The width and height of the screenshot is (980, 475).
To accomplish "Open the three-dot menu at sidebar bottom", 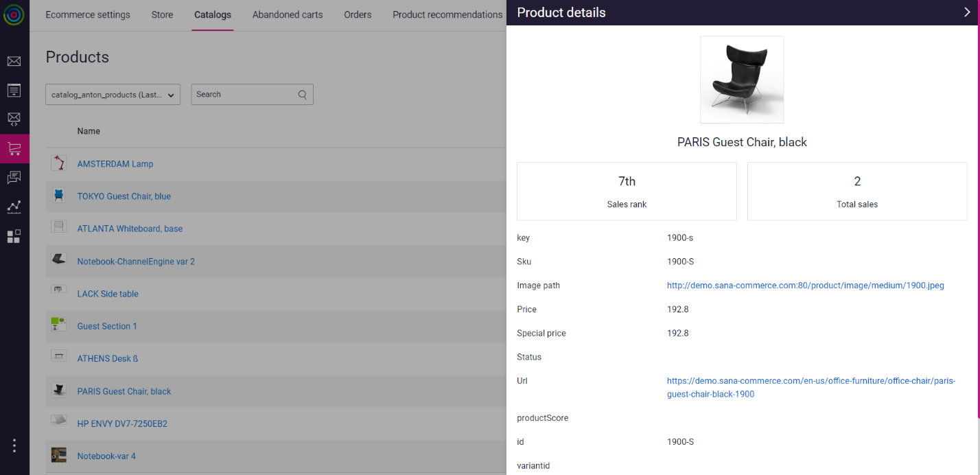I will 14,445.
